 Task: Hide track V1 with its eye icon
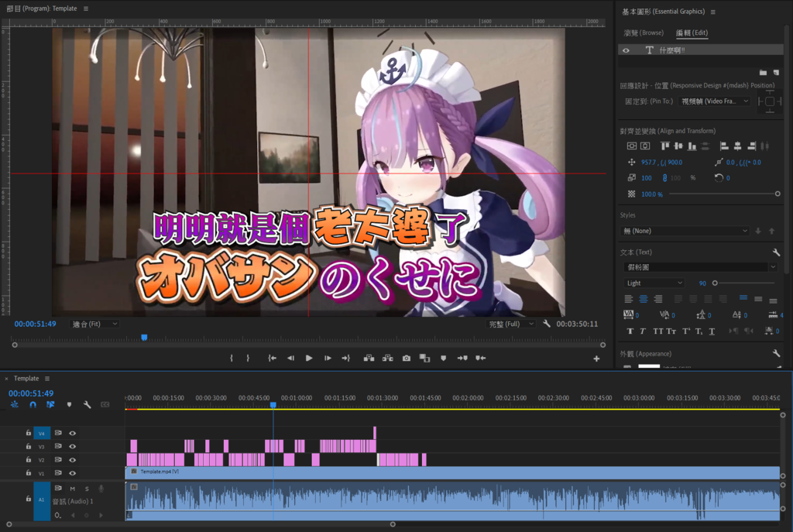point(72,473)
